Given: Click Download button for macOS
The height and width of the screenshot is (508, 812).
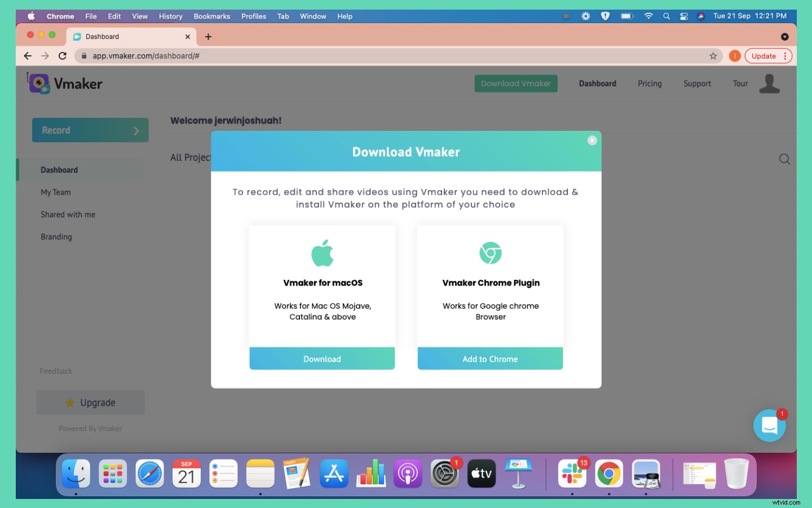Looking at the screenshot, I should 322,359.
